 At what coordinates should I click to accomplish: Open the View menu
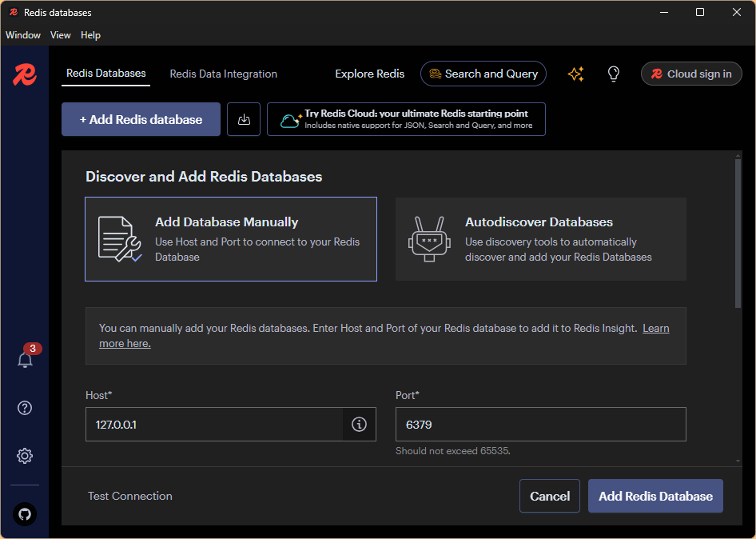(x=60, y=35)
